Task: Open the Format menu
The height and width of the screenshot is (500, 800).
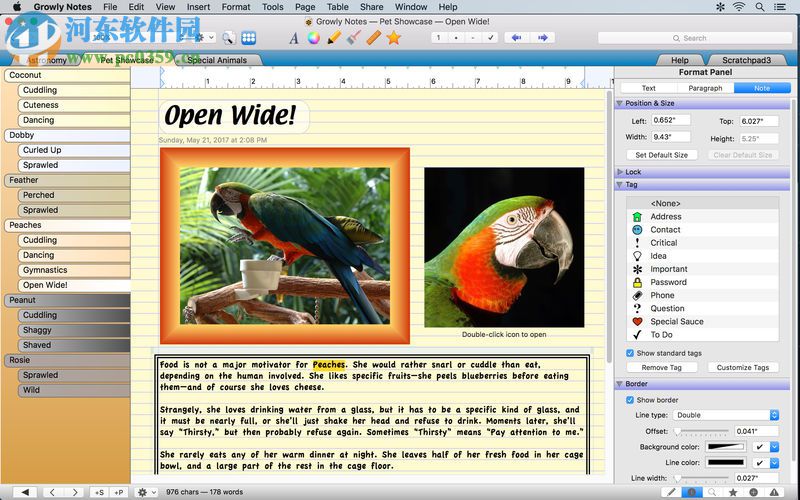Action: tap(236, 7)
